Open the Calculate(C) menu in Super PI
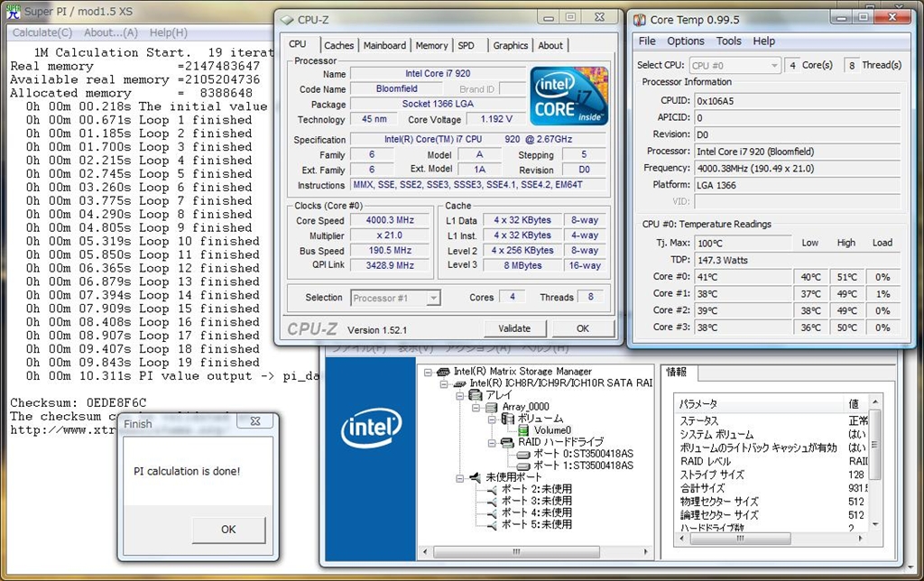 click(42, 33)
